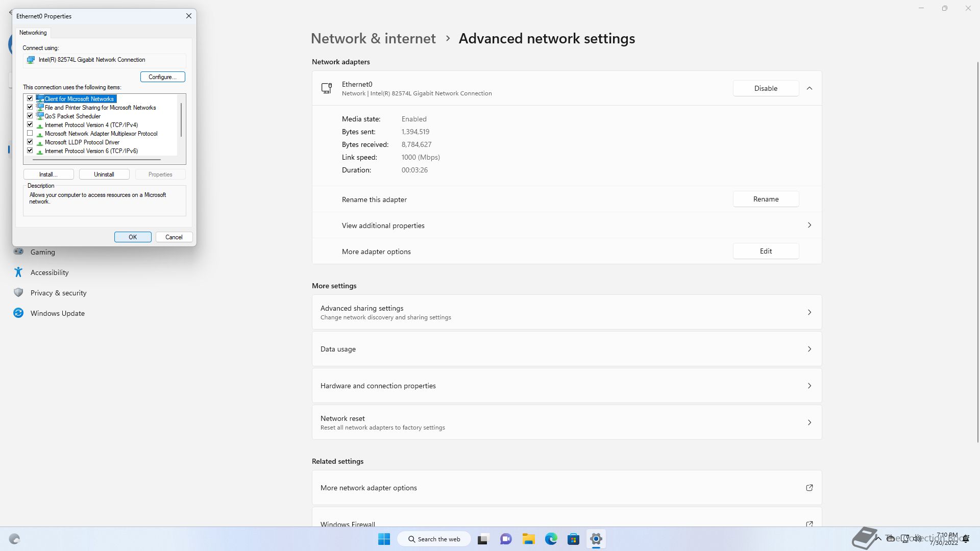
Task: Open widgets icon at taskbar left
Action: point(14,539)
